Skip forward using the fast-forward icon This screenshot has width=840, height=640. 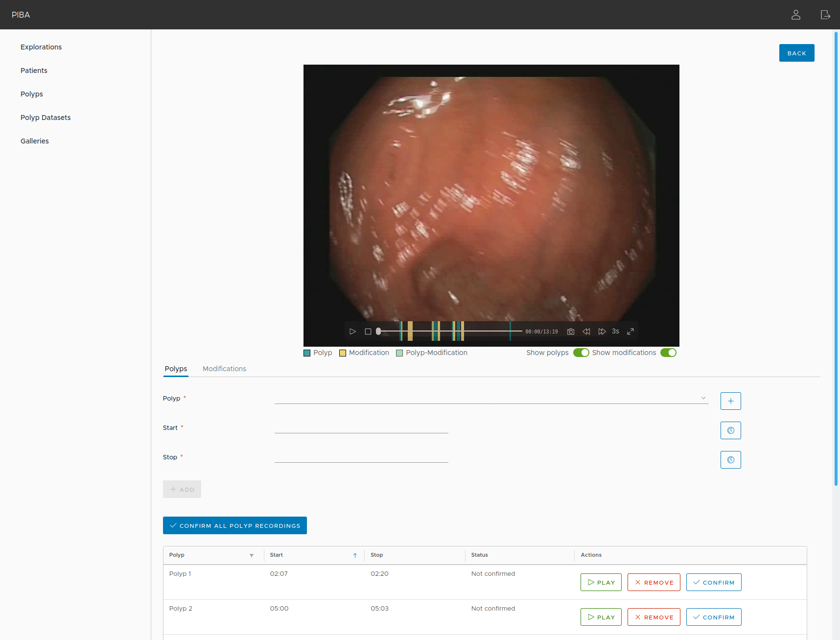click(602, 332)
